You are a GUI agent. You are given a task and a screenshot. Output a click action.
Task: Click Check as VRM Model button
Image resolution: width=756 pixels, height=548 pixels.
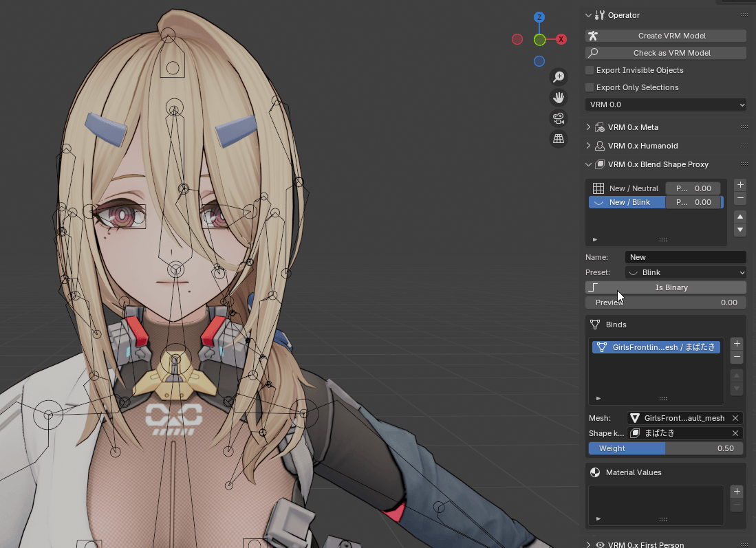[x=665, y=53]
